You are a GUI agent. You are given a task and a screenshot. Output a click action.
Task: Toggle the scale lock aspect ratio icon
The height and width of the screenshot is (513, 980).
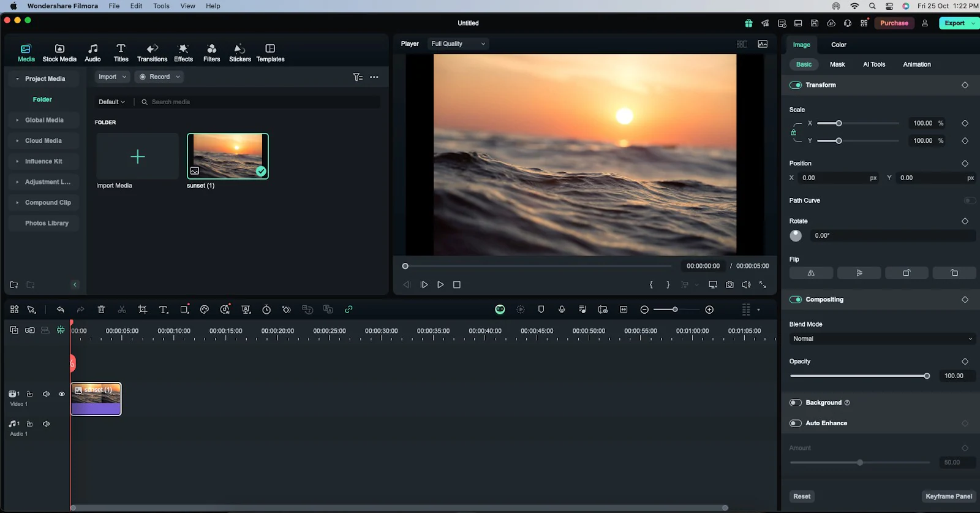(x=794, y=132)
